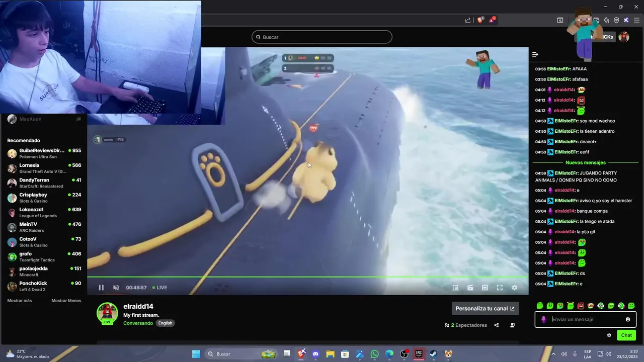Open Brave Rewards triangle icon

(492, 20)
